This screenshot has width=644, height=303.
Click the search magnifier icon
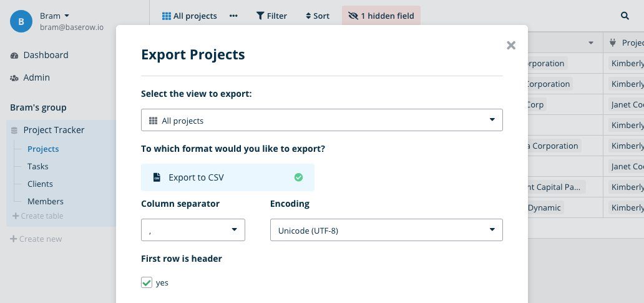(x=625, y=16)
